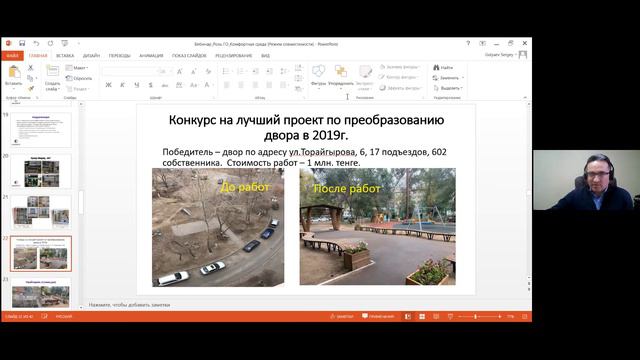Switch to Normal view icon
Viewport: 640px width, 360px height.
coord(408,316)
